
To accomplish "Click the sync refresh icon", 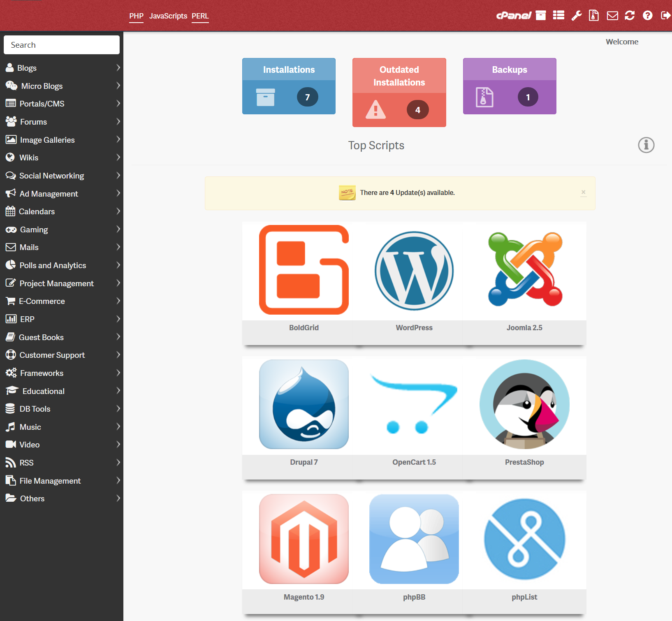I will (x=630, y=16).
